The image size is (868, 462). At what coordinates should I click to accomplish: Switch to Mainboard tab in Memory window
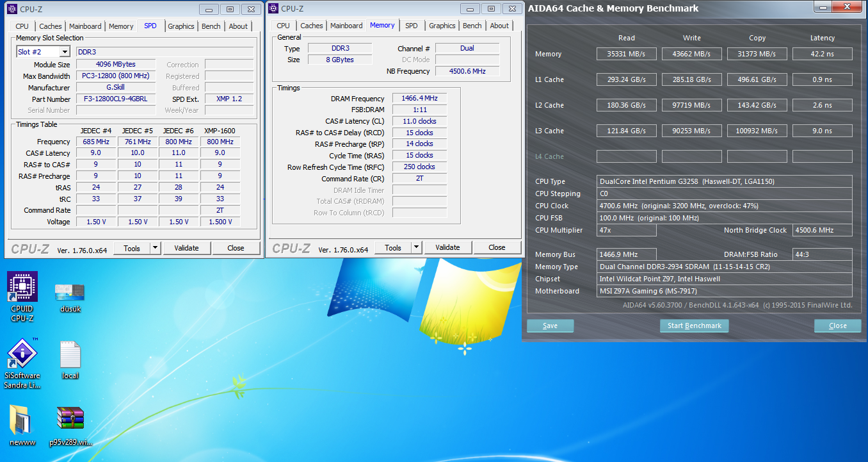click(346, 26)
